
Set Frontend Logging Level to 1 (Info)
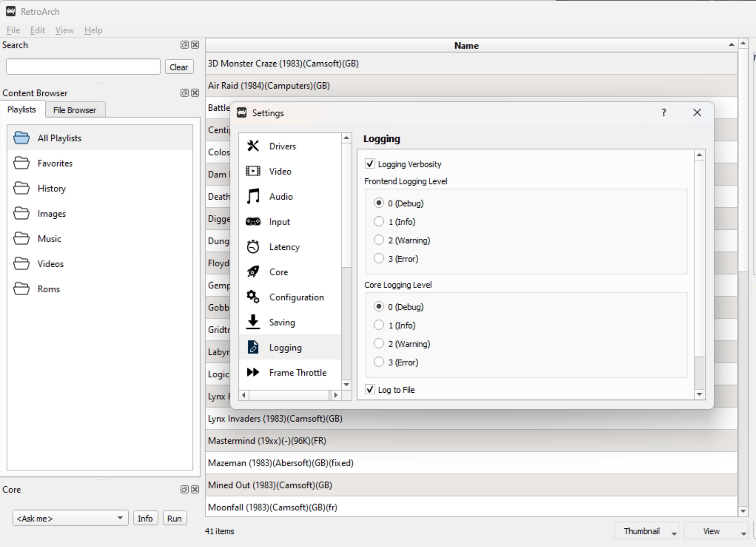tap(379, 221)
